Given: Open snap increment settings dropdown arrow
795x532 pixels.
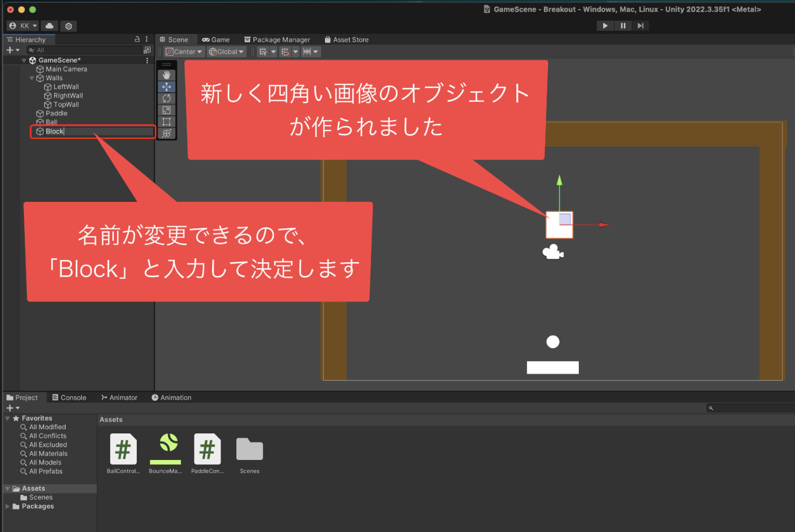Looking at the screenshot, I should pyautogui.click(x=316, y=52).
